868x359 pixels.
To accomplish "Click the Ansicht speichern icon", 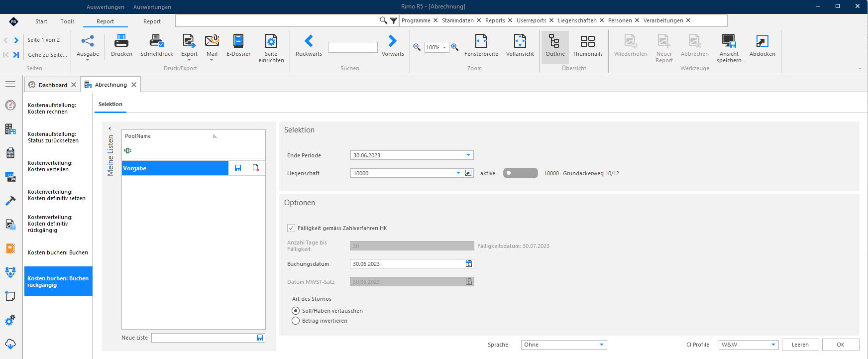I will click(x=729, y=41).
